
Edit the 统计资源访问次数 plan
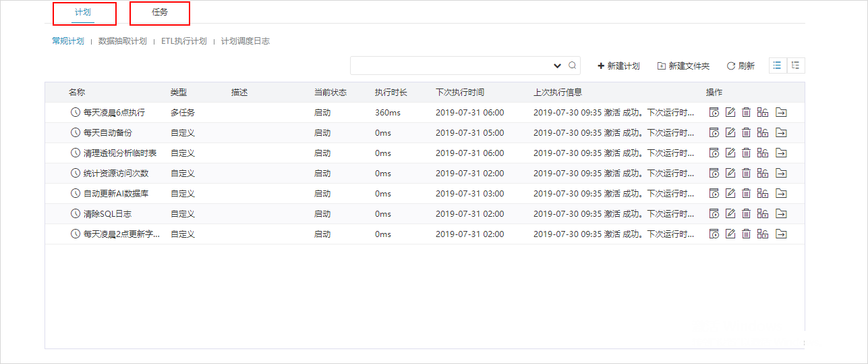[x=730, y=174]
